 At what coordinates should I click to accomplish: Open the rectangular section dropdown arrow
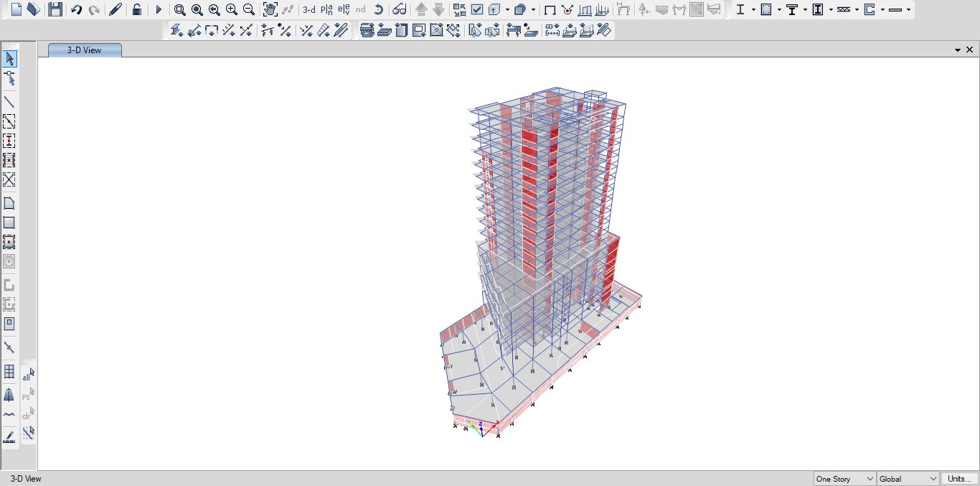(x=779, y=10)
